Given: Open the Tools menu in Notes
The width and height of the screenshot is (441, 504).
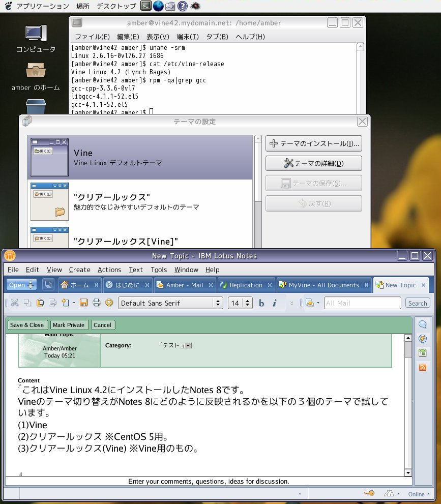Looking at the screenshot, I should tap(159, 270).
